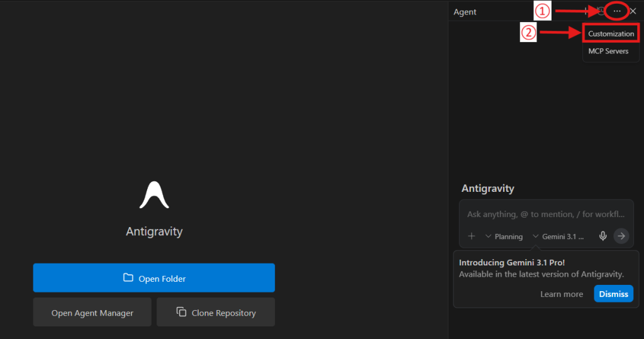Open the three-dots more options menu
Viewport: 644px width, 339px height.
tap(617, 11)
